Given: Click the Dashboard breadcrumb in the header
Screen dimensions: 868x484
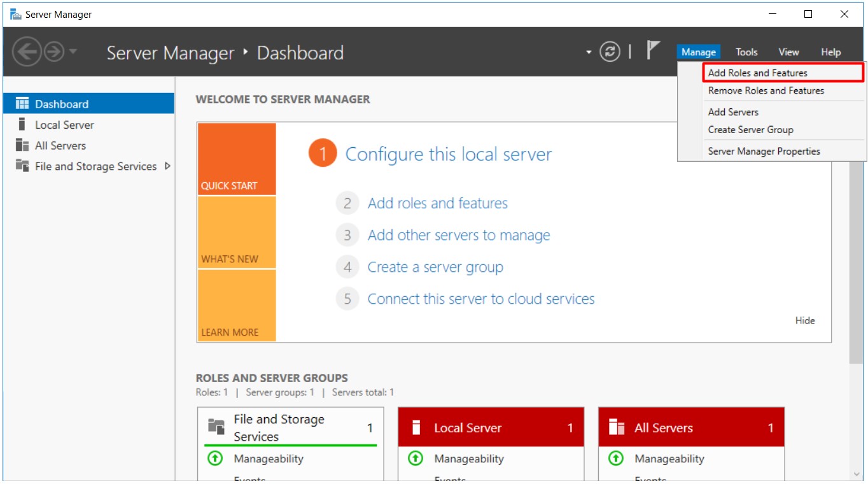Looking at the screenshot, I should pos(300,53).
